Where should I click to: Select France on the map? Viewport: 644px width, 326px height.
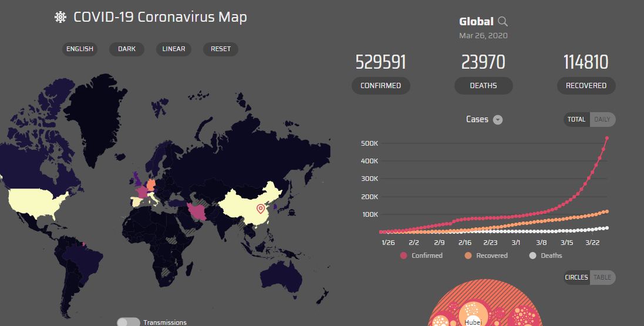[143, 192]
